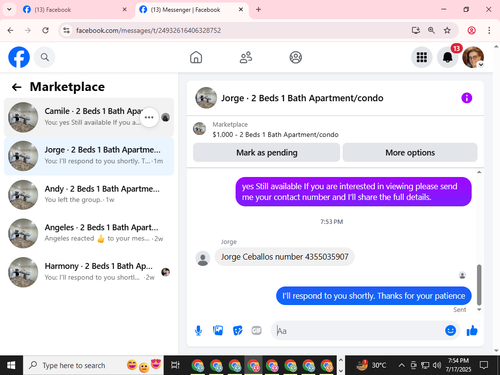Go to Home feed icon
500x375 pixels.
(196, 57)
